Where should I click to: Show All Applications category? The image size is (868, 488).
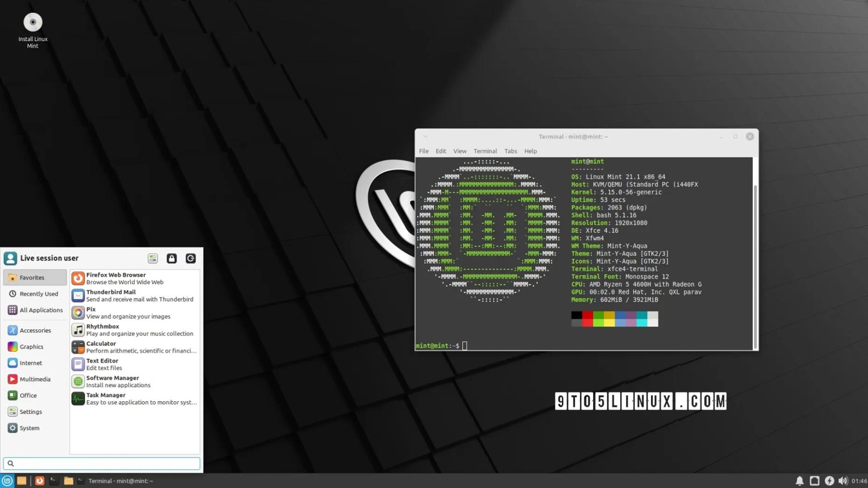[x=35, y=310]
